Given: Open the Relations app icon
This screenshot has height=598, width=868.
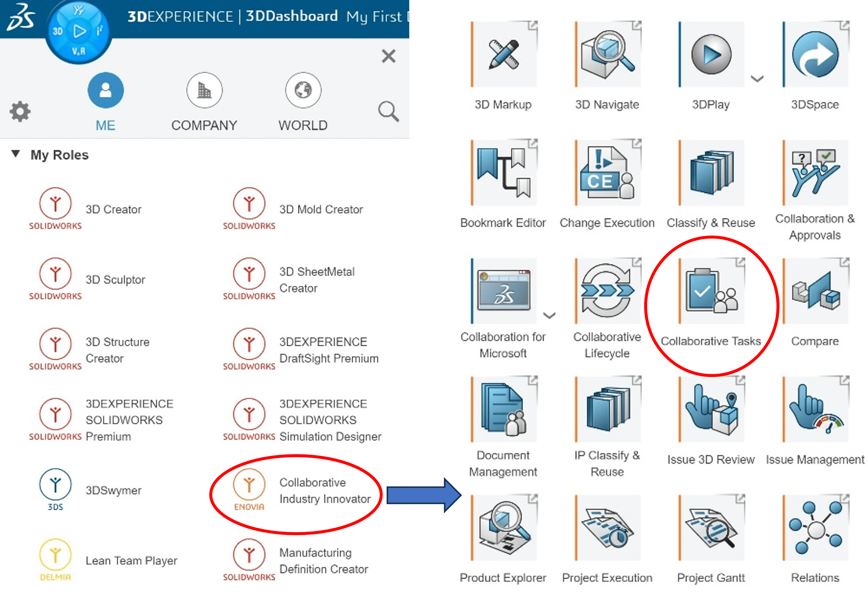Looking at the screenshot, I should [816, 527].
